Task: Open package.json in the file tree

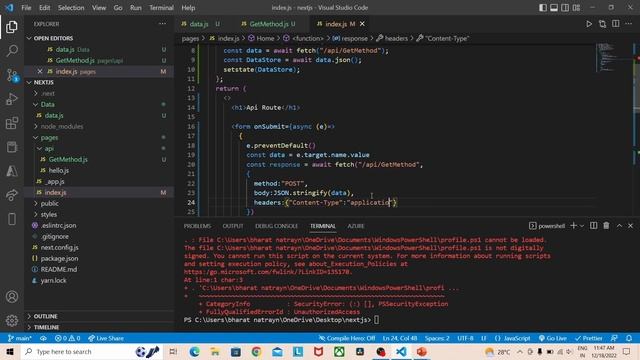Action: [59, 258]
